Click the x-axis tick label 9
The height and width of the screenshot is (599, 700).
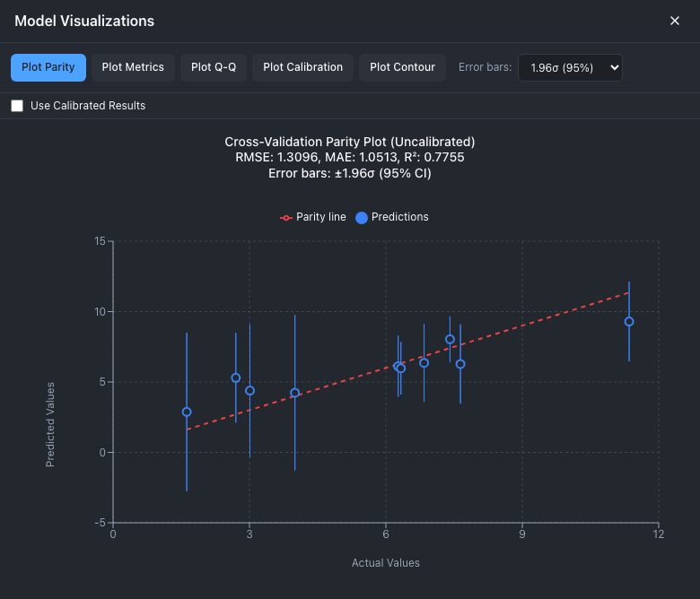coord(522,534)
